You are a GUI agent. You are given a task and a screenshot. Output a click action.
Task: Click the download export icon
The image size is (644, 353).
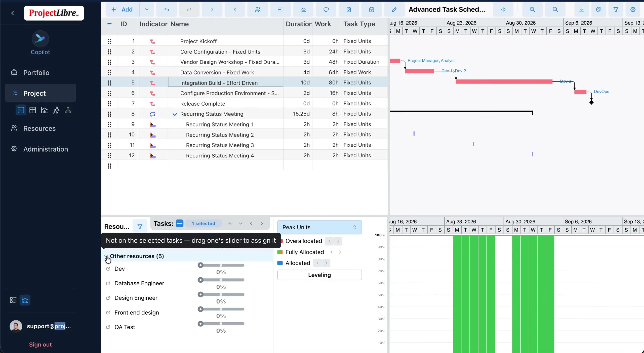pos(582,10)
